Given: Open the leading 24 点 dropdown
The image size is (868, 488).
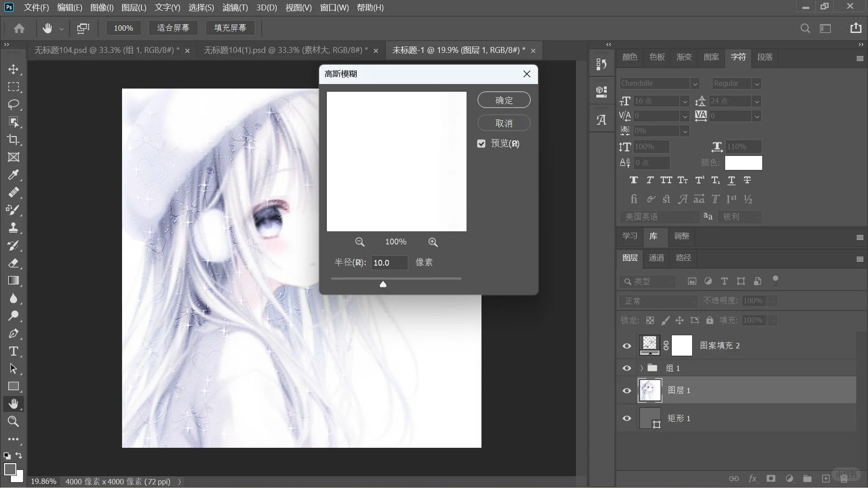Looking at the screenshot, I should pos(757,102).
